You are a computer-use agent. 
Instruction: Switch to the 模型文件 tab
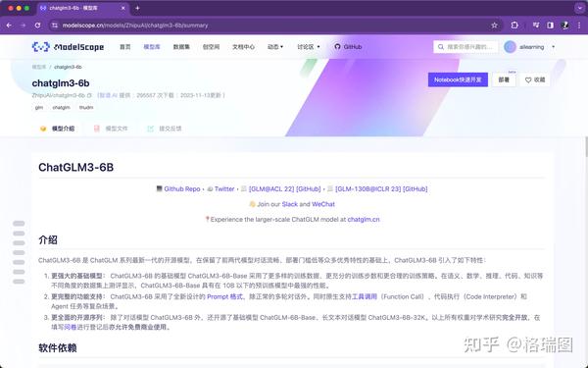[x=111, y=129]
